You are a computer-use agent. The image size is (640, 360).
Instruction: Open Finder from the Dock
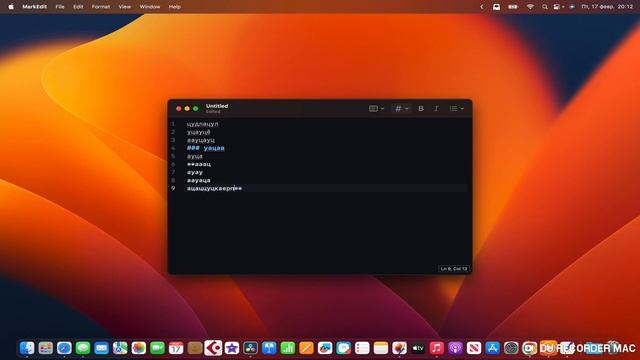[x=27, y=348]
